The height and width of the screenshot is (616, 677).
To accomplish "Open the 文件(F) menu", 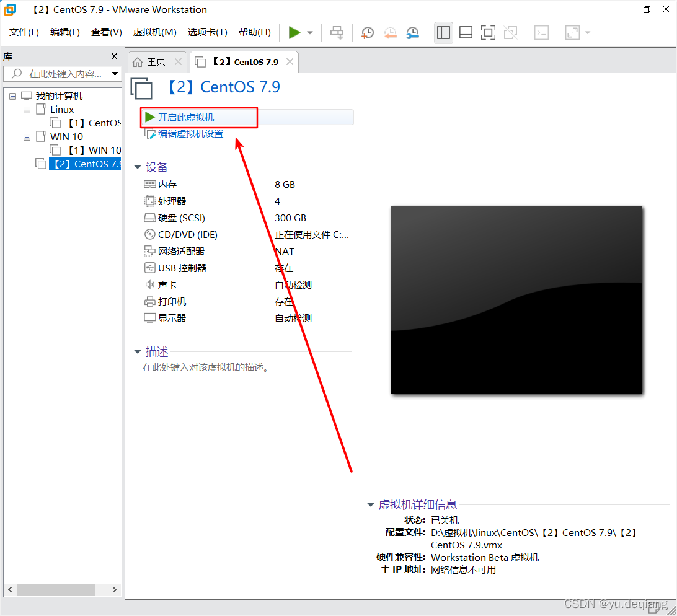I will point(24,32).
